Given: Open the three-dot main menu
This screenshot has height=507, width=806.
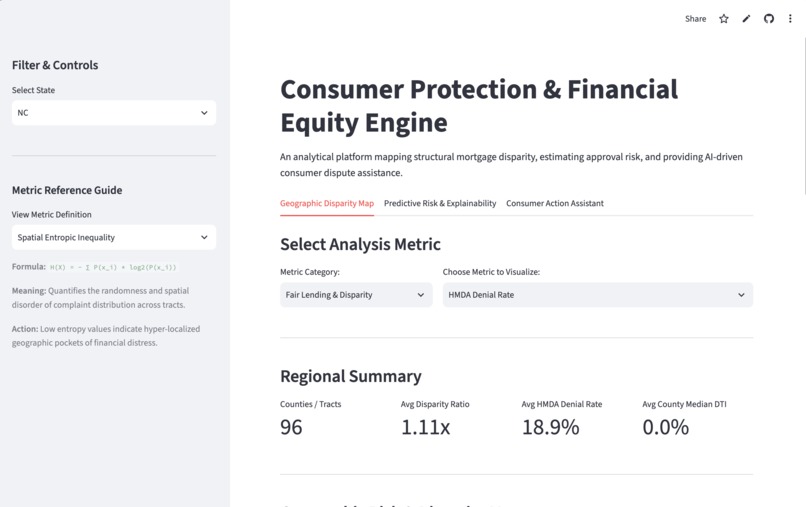Looking at the screenshot, I should coord(790,19).
